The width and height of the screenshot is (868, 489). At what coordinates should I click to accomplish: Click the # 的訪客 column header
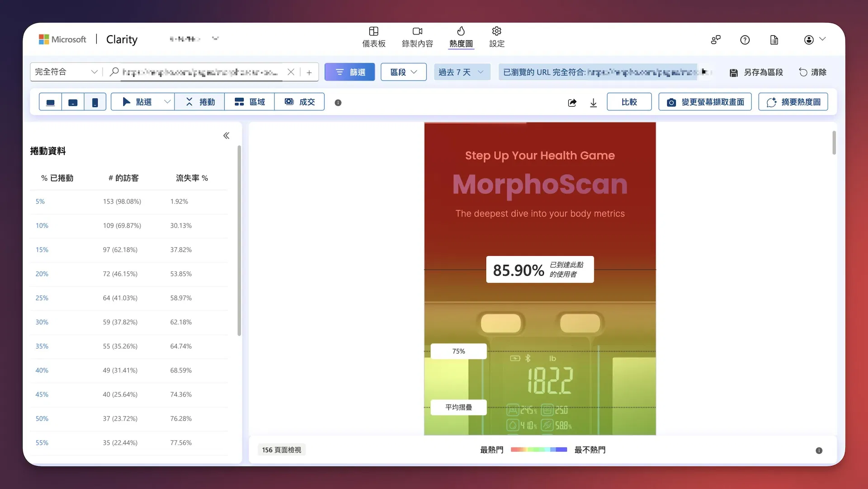[x=123, y=178]
